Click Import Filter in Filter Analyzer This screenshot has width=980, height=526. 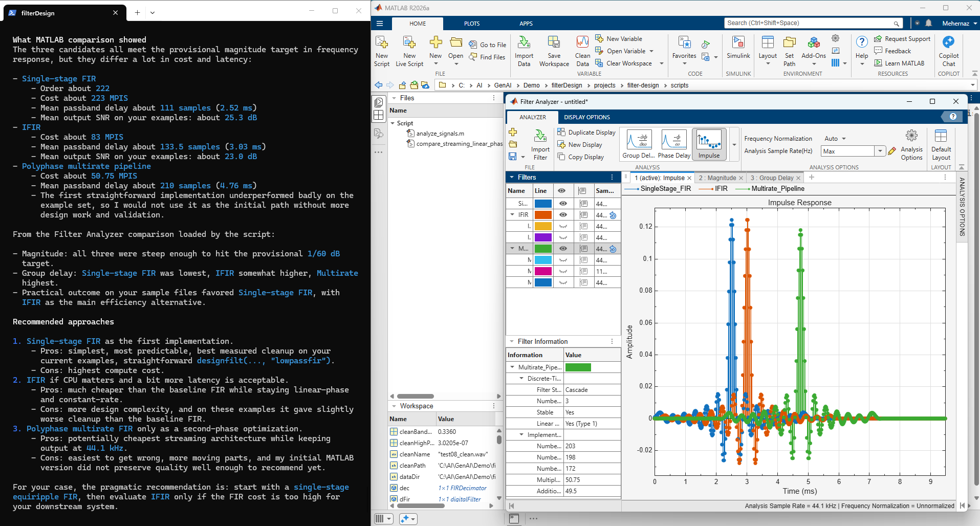pyautogui.click(x=540, y=145)
